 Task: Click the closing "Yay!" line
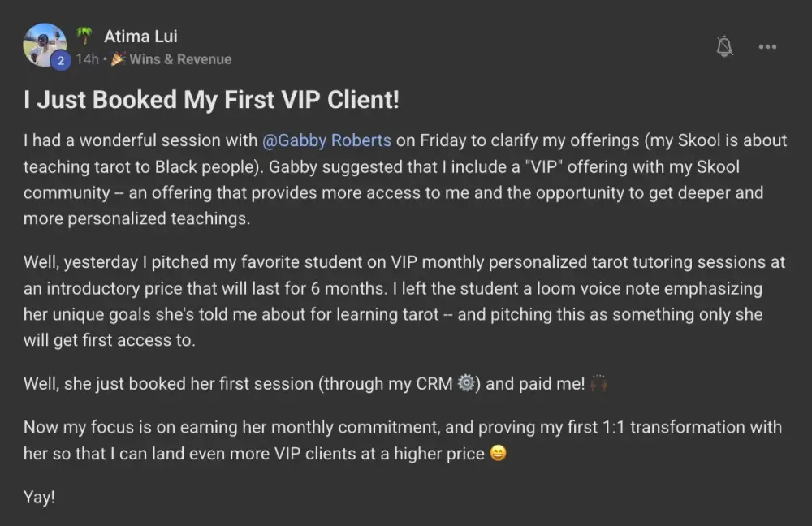(39, 497)
